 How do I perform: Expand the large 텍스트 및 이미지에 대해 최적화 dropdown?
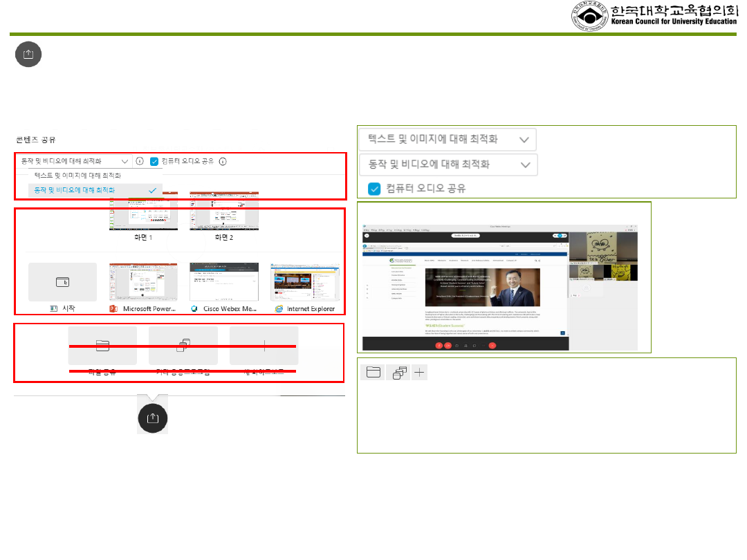(448, 139)
